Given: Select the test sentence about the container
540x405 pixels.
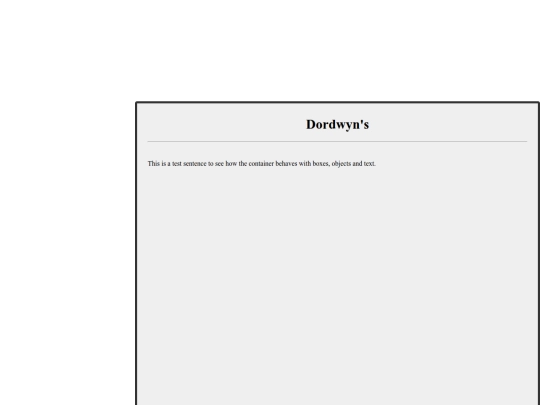Looking at the screenshot, I should pyautogui.click(x=262, y=164).
